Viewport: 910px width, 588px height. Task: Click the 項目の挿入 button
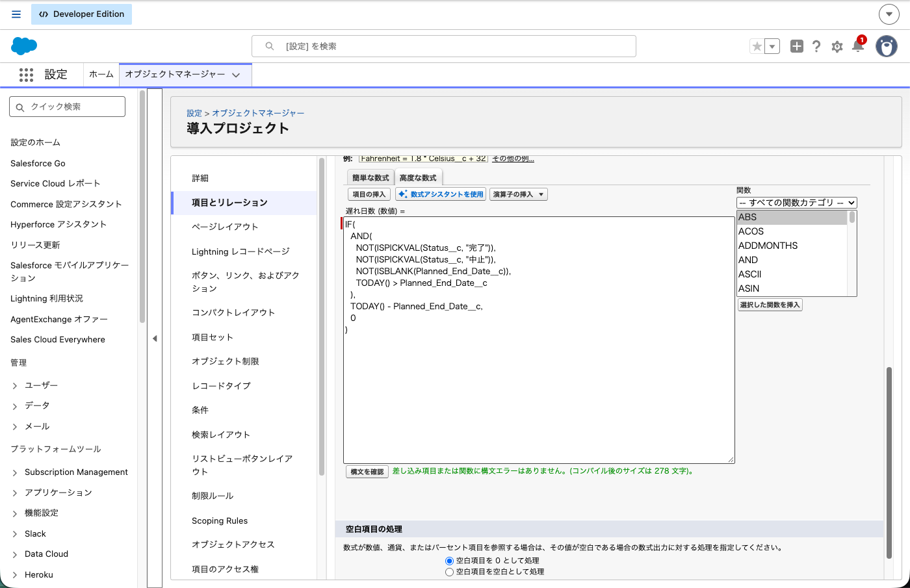coord(369,194)
